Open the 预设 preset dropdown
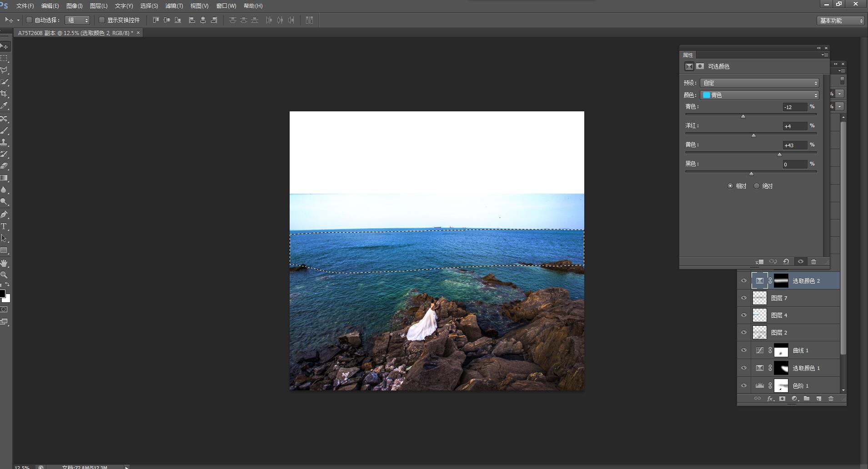868x469 pixels. click(x=759, y=83)
